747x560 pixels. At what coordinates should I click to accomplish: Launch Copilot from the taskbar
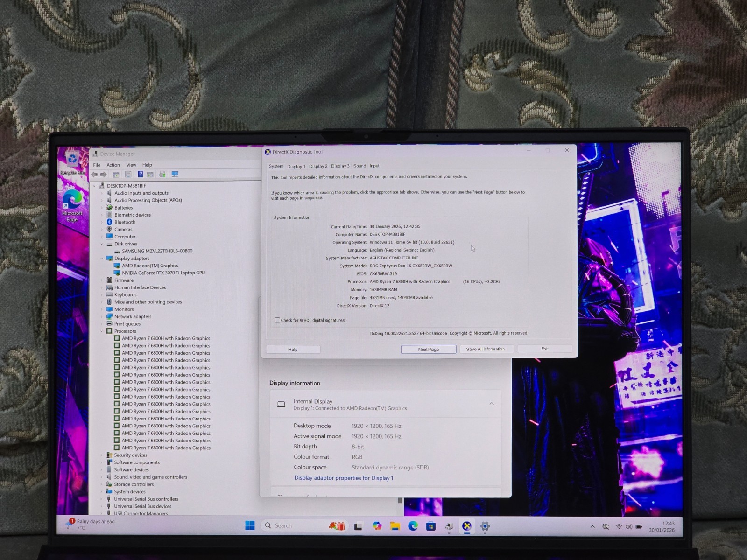[377, 526]
